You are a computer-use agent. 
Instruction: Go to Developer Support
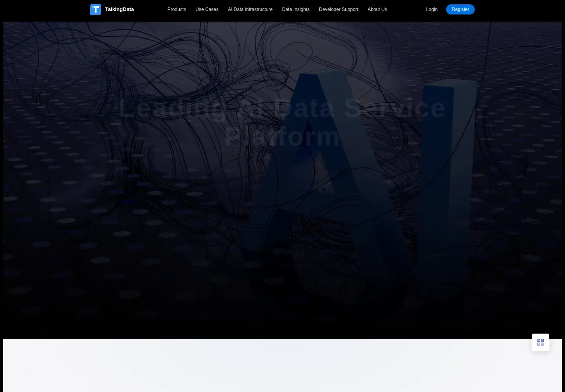339,9
